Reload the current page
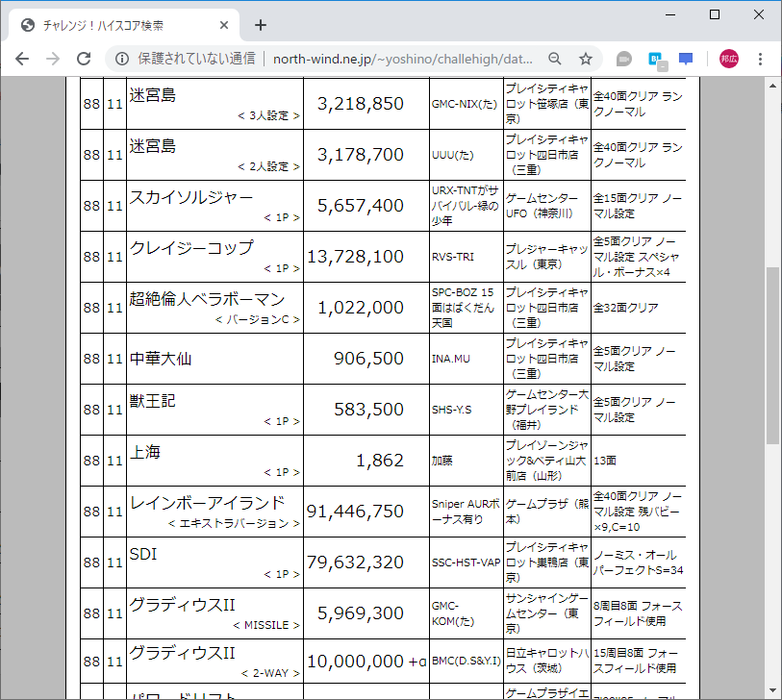The width and height of the screenshot is (782, 700). coord(84,58)
